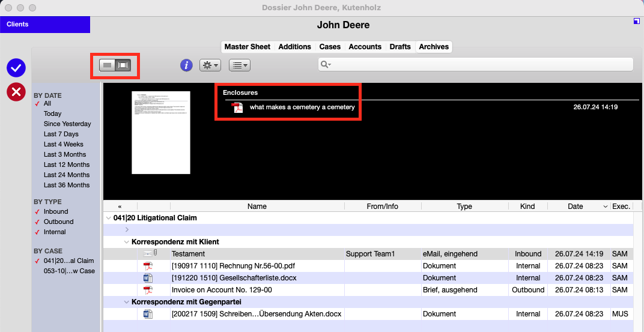
Task: Click the Clients button
Action: (x=45, y=25)
